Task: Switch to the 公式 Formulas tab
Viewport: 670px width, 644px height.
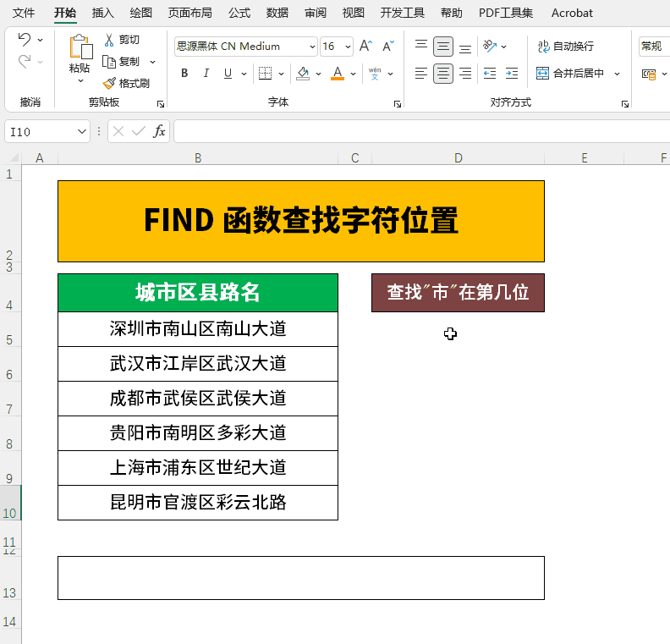Action: tap(239, 13)
